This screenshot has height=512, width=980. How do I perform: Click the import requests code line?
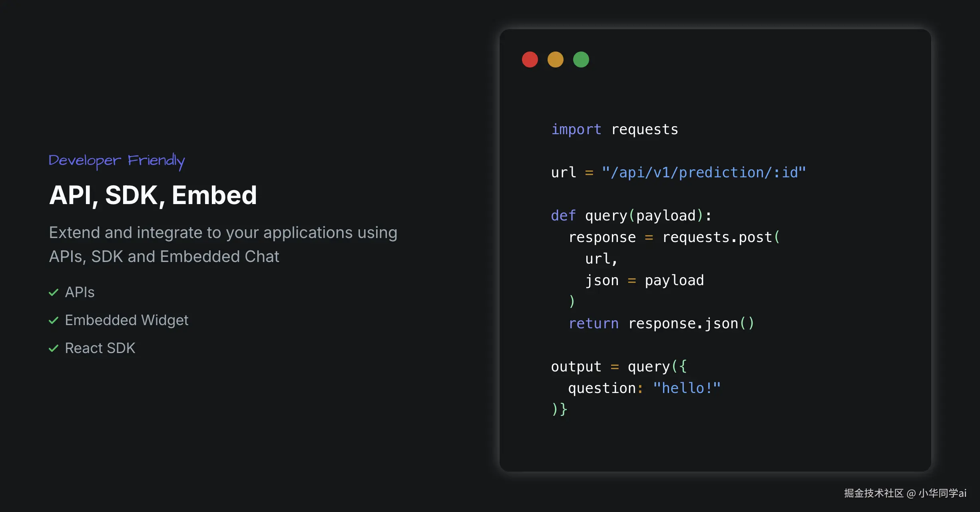click(x=614, y=129)
